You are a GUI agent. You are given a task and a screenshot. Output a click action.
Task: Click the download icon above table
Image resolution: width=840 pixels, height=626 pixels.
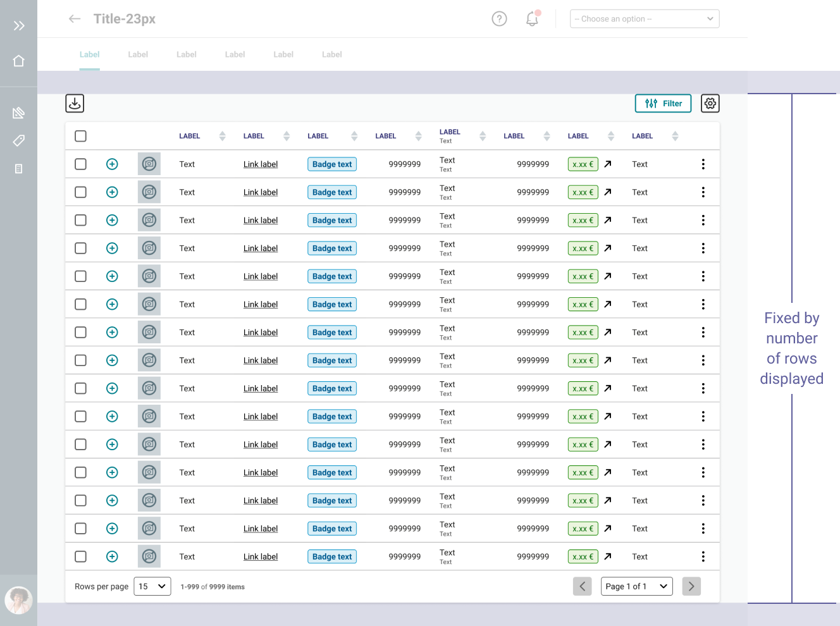(75, 104)
